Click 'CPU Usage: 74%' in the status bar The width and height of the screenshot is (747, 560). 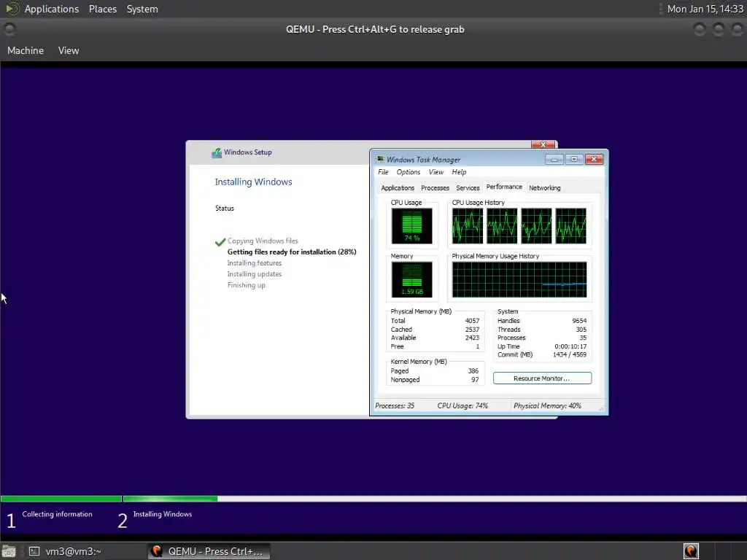pyautogui.click(x=462, y=405)
